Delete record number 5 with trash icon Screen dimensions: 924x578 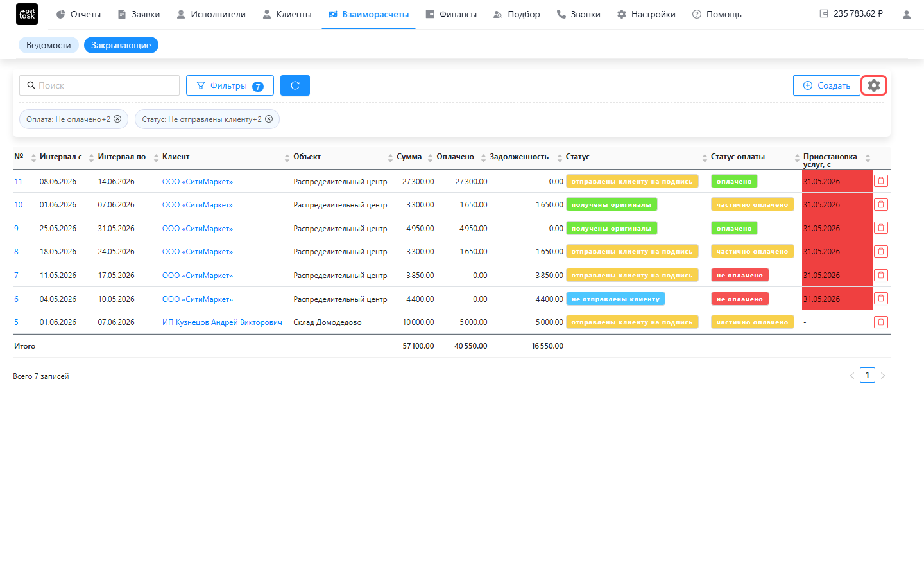[x=881, y=322]
